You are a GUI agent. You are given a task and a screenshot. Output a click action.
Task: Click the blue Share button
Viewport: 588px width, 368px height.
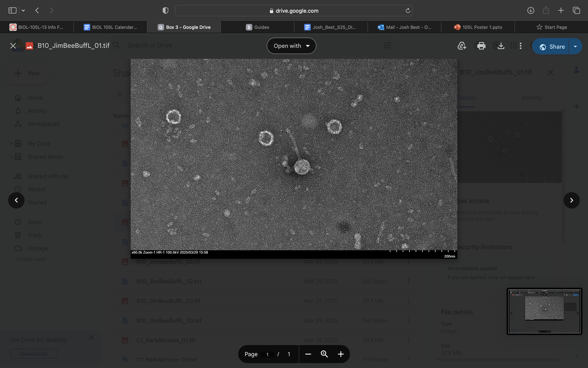(550, 46)
